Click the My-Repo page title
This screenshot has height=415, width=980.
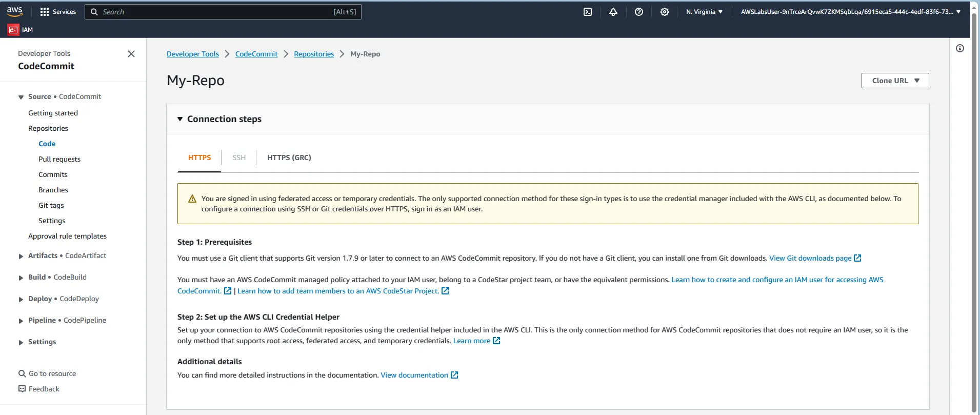click(195, 81)
